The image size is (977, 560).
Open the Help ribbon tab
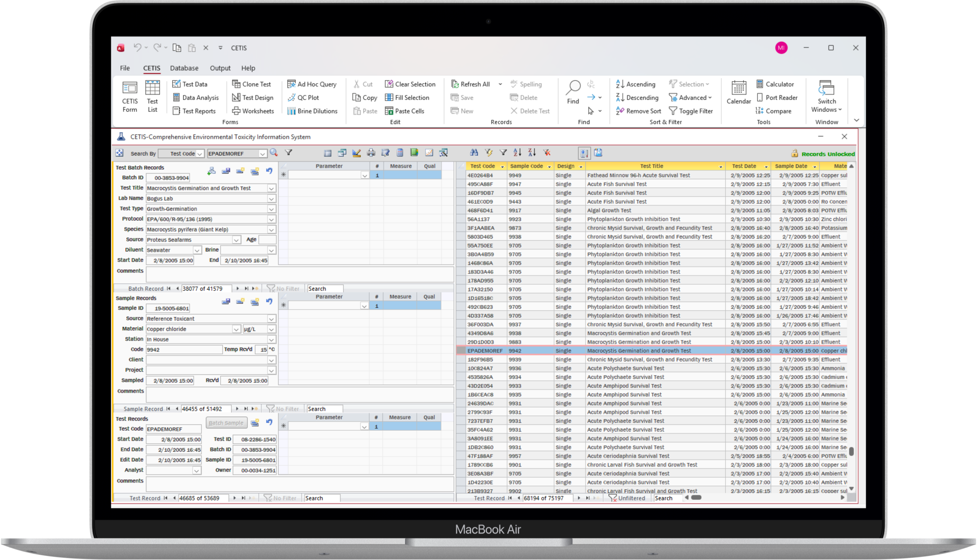point(248,68)
